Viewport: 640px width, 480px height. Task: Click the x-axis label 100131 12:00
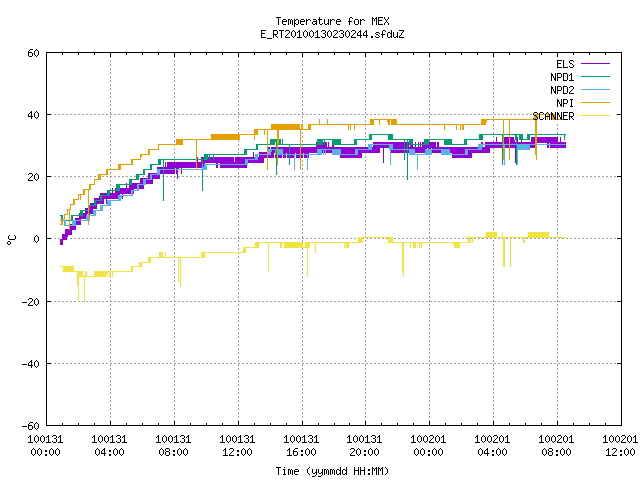click(x=238, y=446)
